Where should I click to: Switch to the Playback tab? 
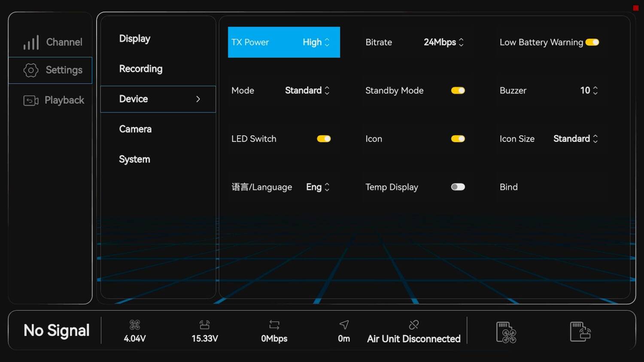coord(50,100)
